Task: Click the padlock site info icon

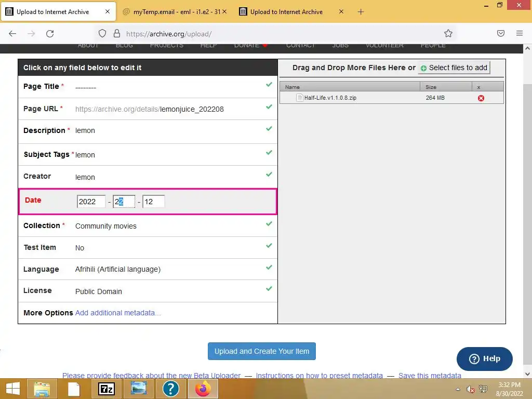Action: (x=117, y=33)
